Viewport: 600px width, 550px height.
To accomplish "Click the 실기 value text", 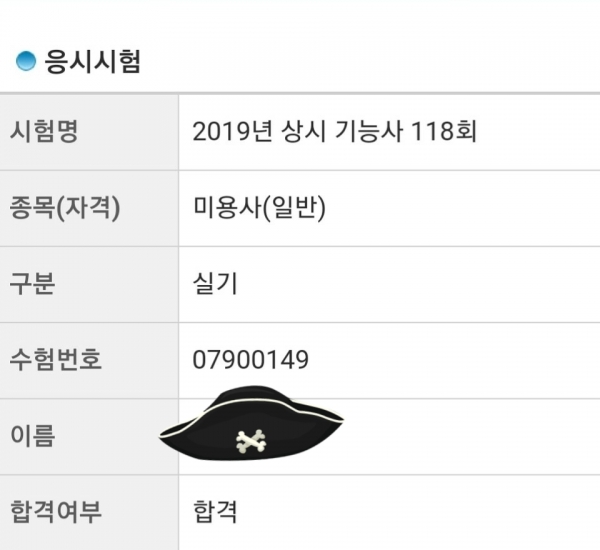I will pos(215,284).
